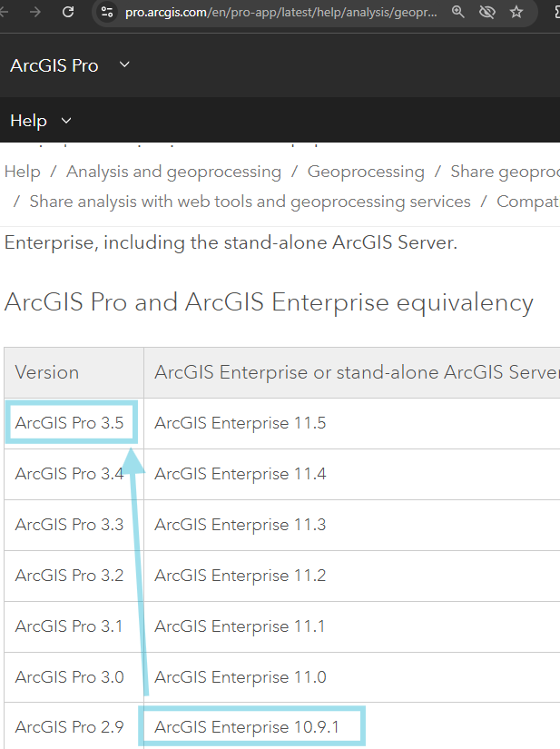This screenshot has width=560, height=749.
Task: Click the browser forward arrow
Action: click(35, 12)
